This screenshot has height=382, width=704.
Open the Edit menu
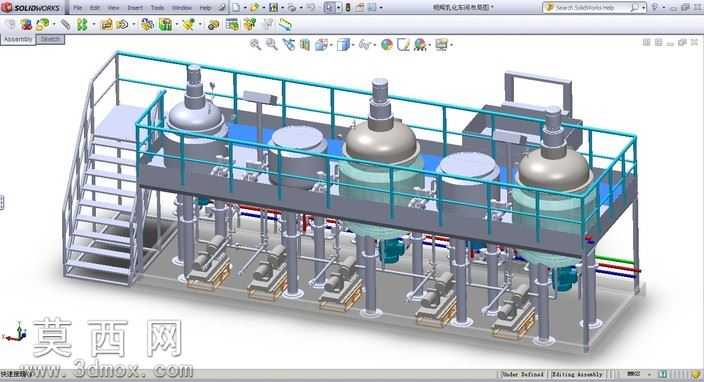tap(95, 8)
